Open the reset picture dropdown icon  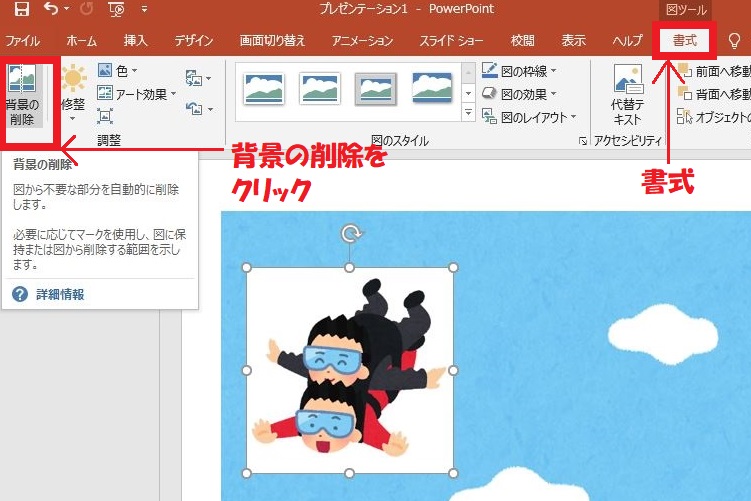[199, 109]
